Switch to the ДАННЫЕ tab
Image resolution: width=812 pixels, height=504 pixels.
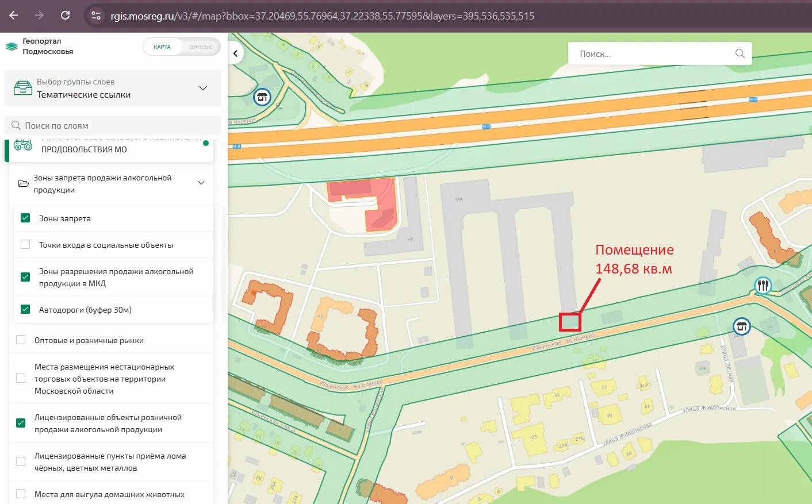coord(201,47)
